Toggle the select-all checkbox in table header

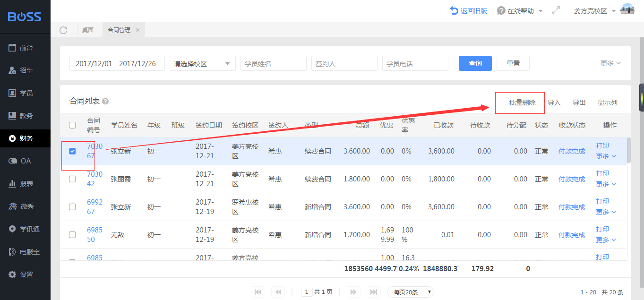72,125
